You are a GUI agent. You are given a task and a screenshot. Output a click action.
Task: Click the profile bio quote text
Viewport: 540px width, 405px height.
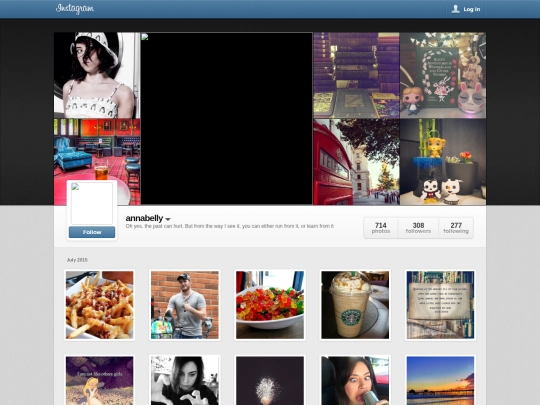pos(230,226)
